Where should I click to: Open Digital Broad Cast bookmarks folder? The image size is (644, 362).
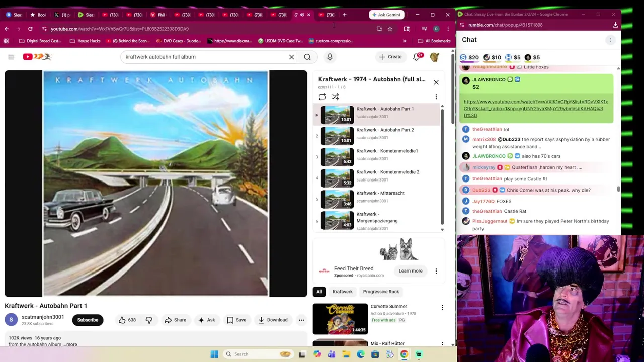[x=40, y=41]
